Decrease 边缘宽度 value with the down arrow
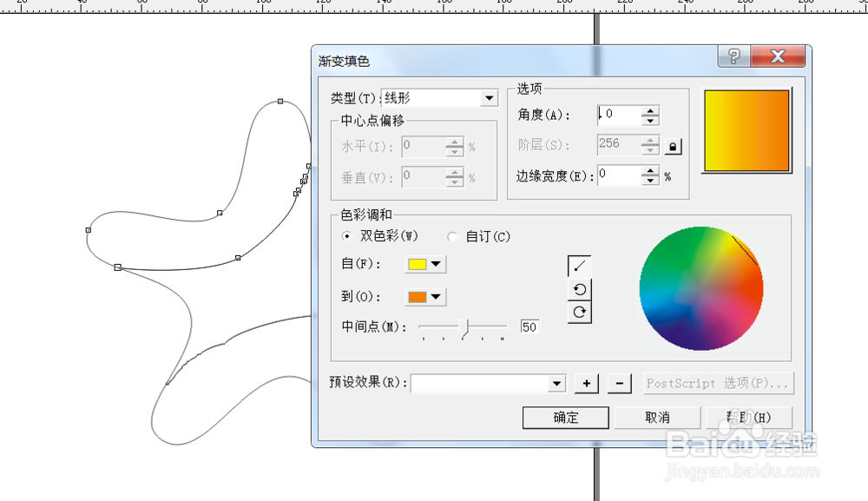868x501 pixels. 649,181
